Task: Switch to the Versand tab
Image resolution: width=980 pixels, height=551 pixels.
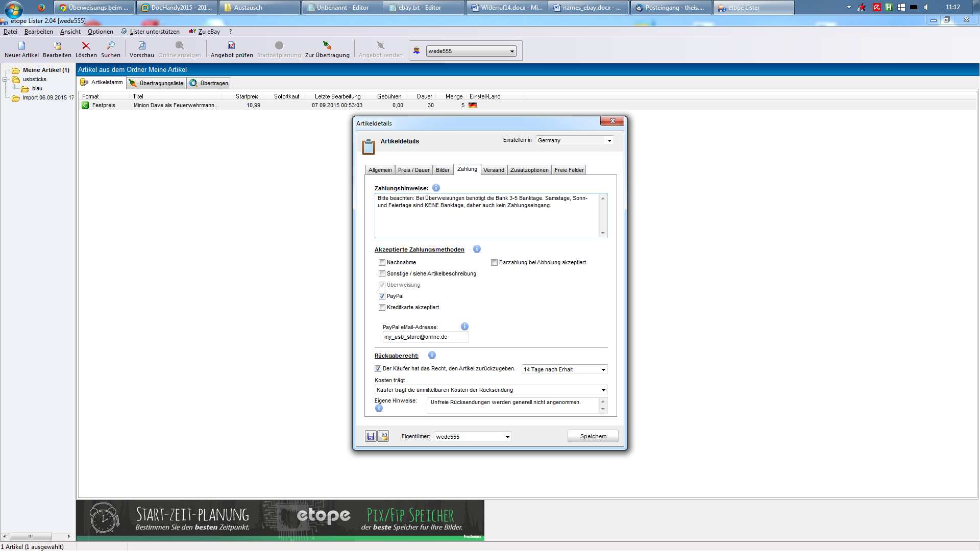Action: [x=494, y=170]
